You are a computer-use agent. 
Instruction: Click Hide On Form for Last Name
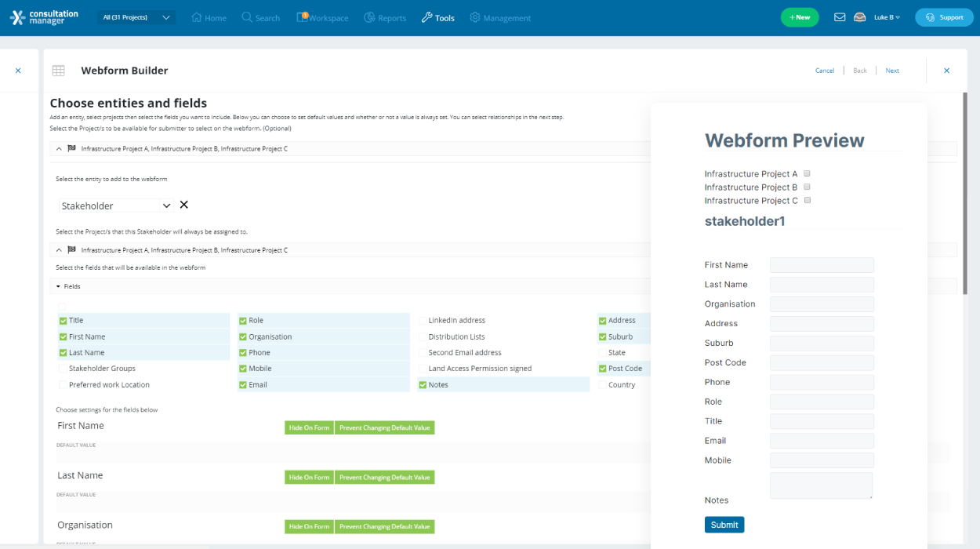click(x=309, y=477)
